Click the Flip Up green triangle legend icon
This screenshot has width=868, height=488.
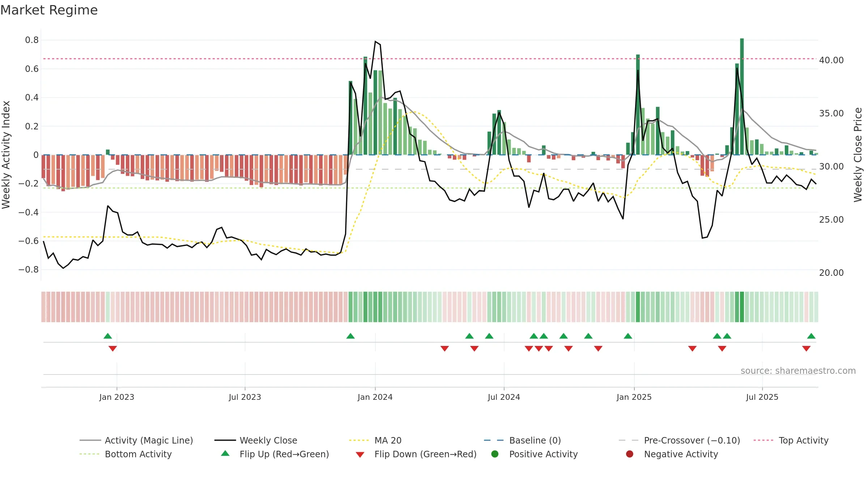click(x=225, y=453)
